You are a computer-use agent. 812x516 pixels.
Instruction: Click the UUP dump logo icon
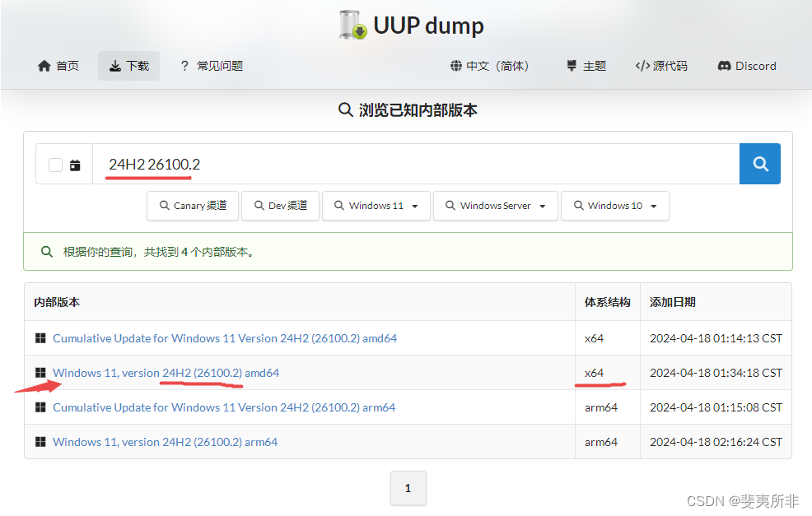click(x=353, y=25)
